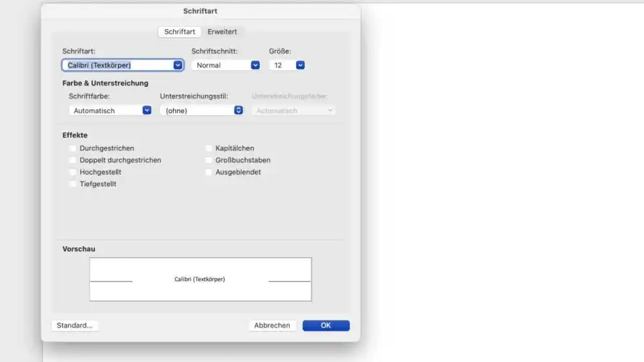Expand the Schriftart font name dropdown arrow
The height and width of the screenshot is (362, 644).
(x=177, y=65)
